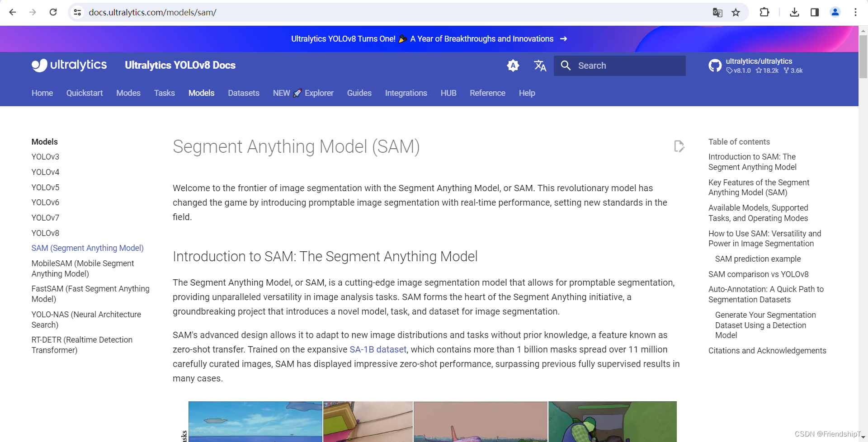The image size is (868, 442).
Task: Jump to Generate Your Segmentation Dataset section
Action: [x=765, y=325]
